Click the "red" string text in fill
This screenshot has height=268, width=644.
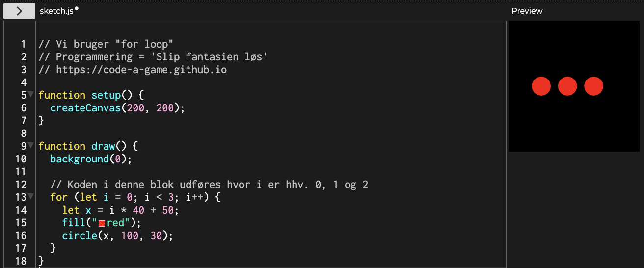pyautogui.click(x=116, y=223)
